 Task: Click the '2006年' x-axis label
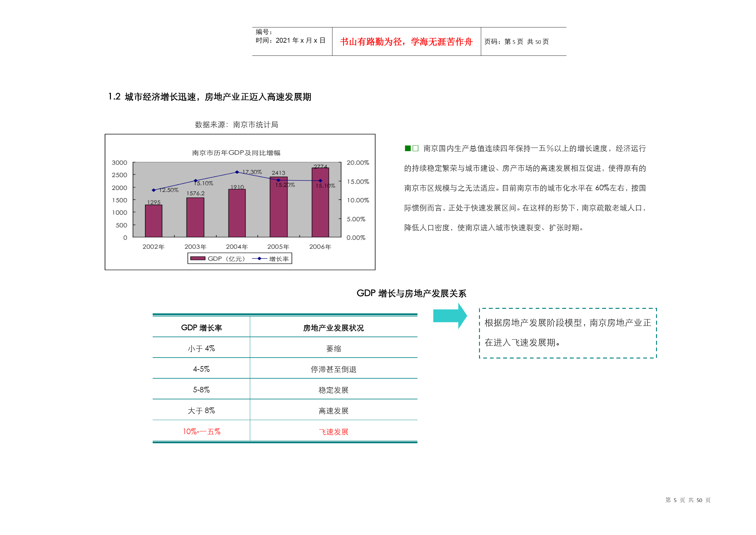click(x=320, y=247)
